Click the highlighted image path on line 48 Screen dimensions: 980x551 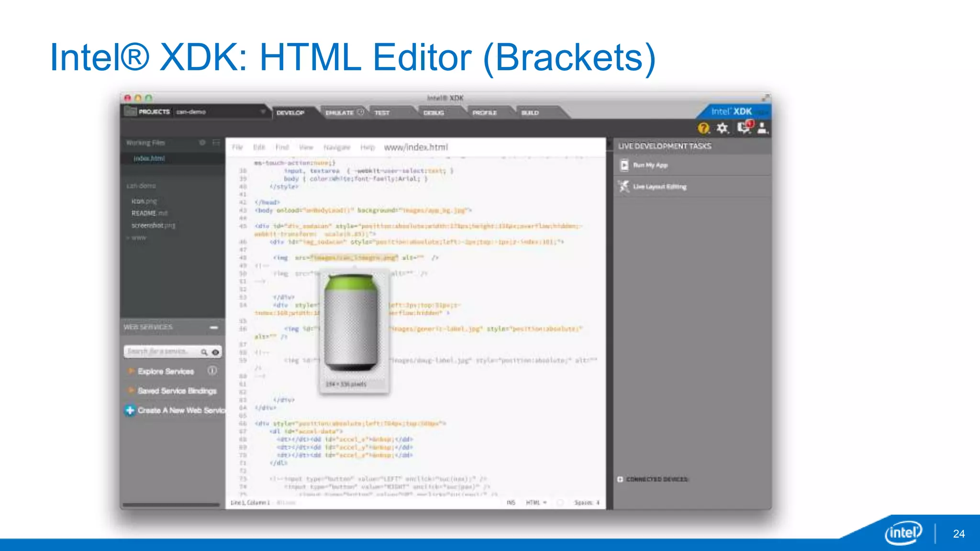354,257
